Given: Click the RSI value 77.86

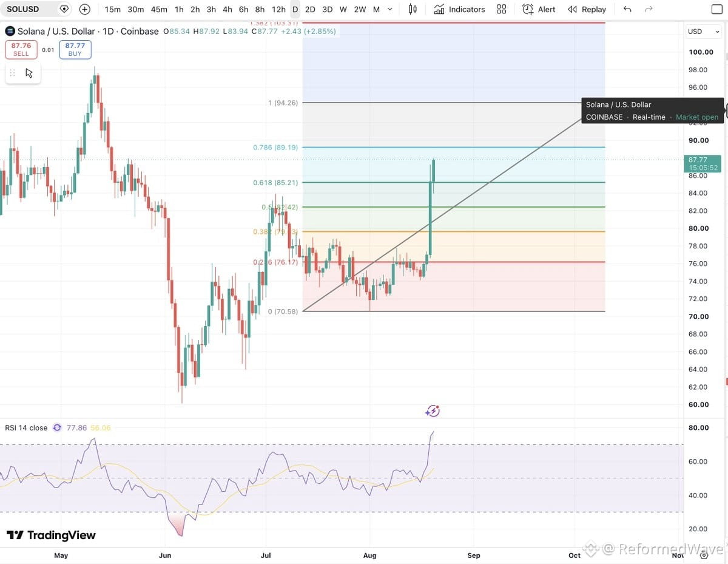Looking at the screenshot, I should tap(76, 427).
